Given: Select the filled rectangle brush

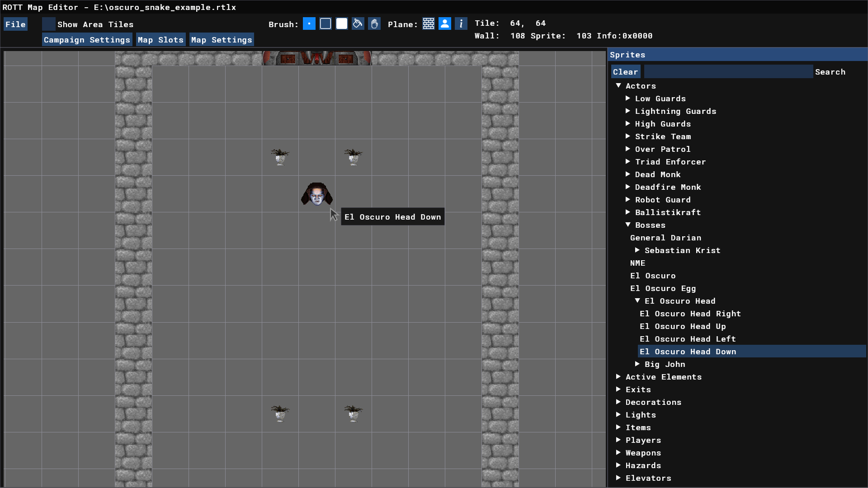Looking at the screenshot, I should point(342,24).
